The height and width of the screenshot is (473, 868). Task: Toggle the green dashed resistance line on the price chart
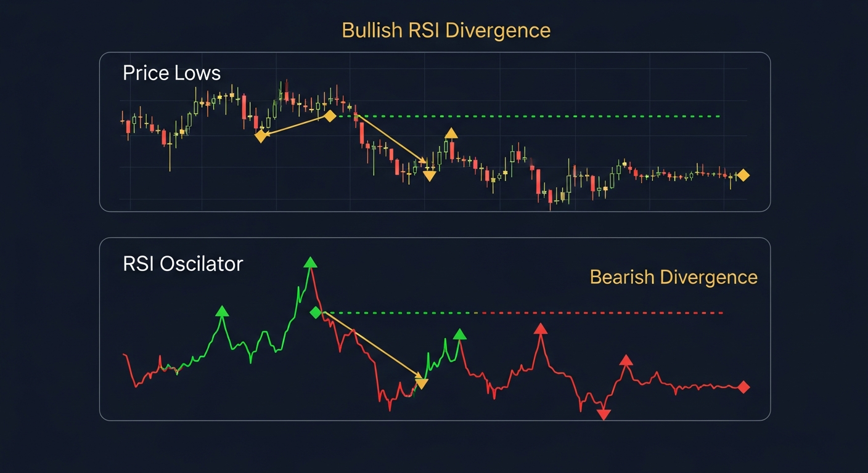536,116
